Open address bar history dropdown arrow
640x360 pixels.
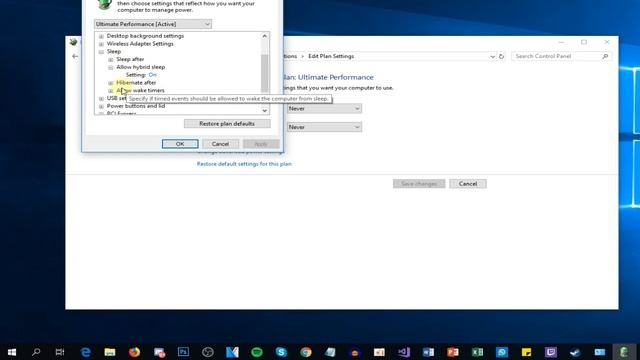(492, 56)
